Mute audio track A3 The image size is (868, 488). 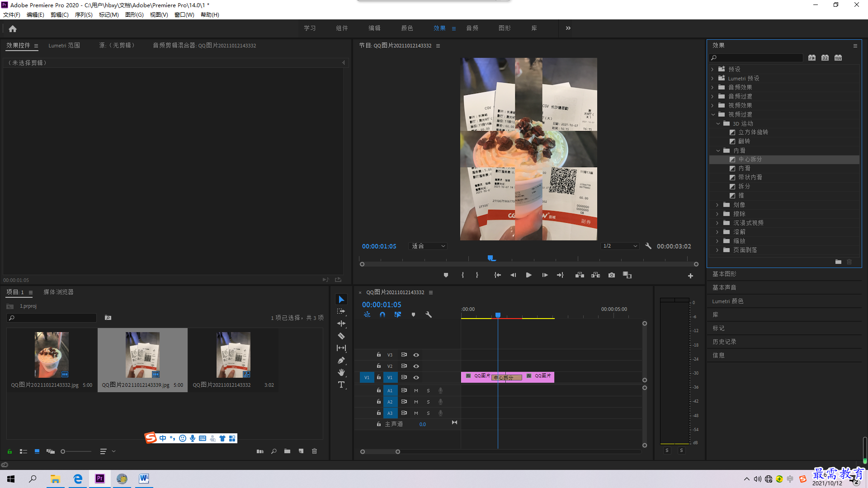click(416, 413)
